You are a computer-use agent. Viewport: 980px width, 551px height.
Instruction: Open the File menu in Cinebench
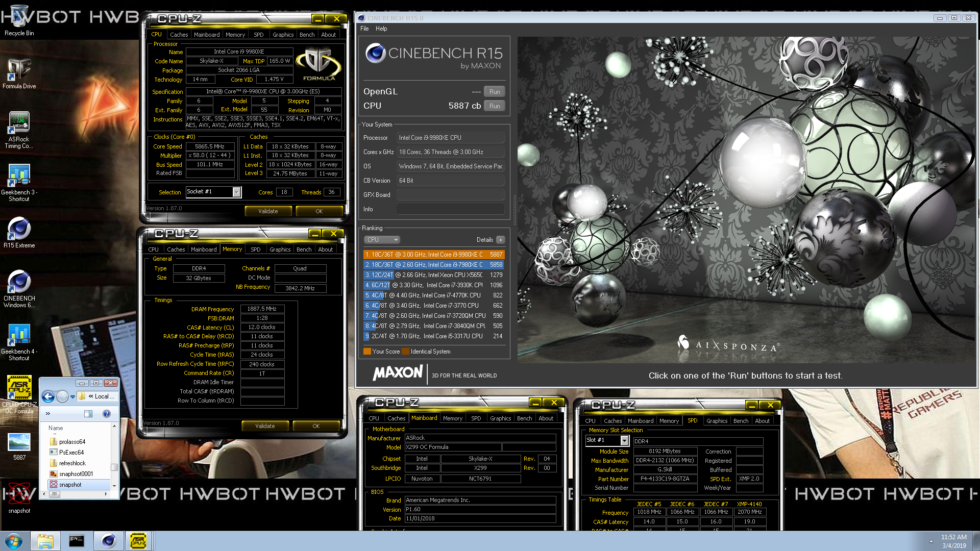364,29
